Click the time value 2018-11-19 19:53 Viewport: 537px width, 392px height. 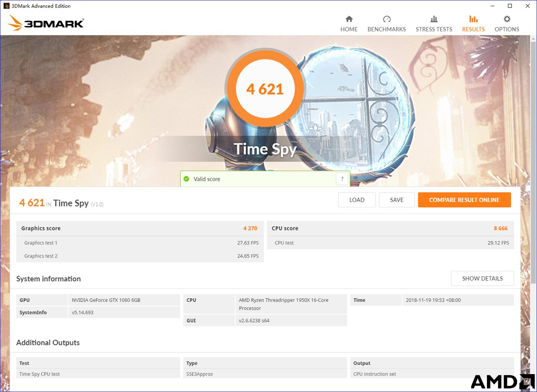(433, 300)
